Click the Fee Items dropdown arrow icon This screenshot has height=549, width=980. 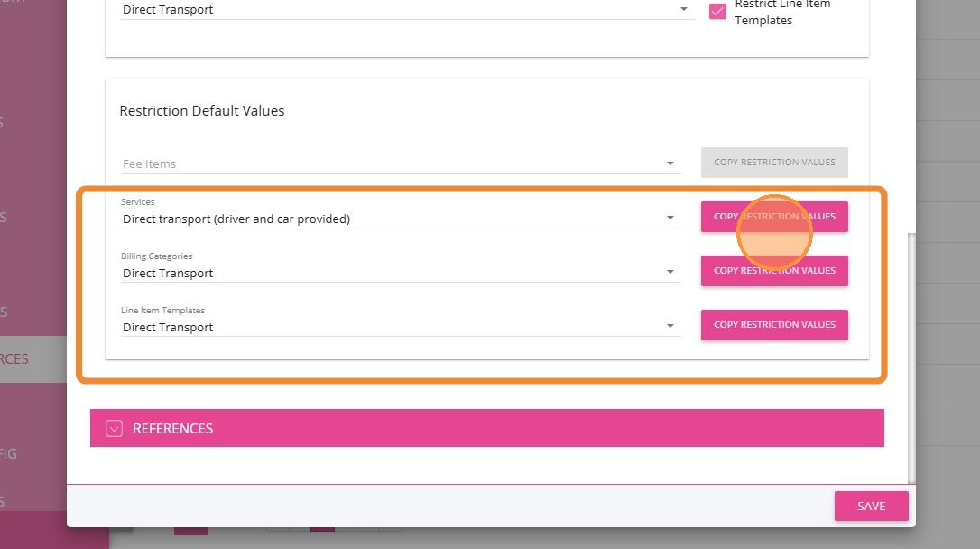(670, 163)
